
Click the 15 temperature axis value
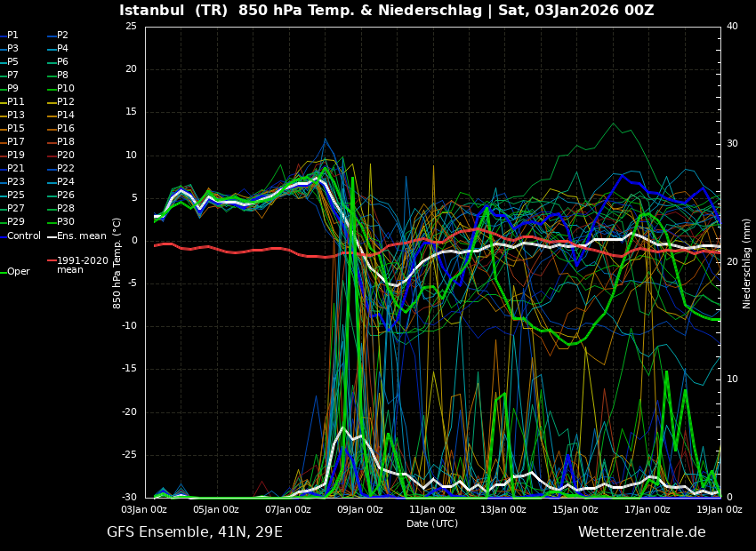131,112
